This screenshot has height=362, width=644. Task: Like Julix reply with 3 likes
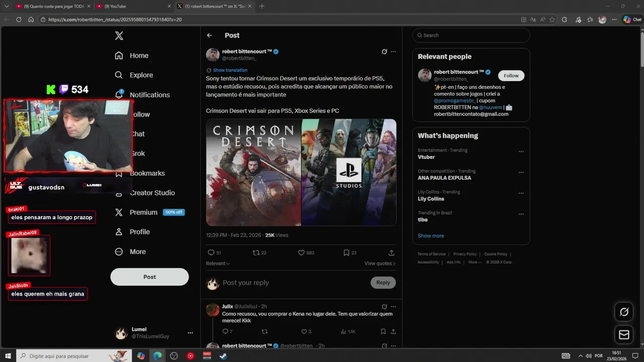(x=306, y=332)
